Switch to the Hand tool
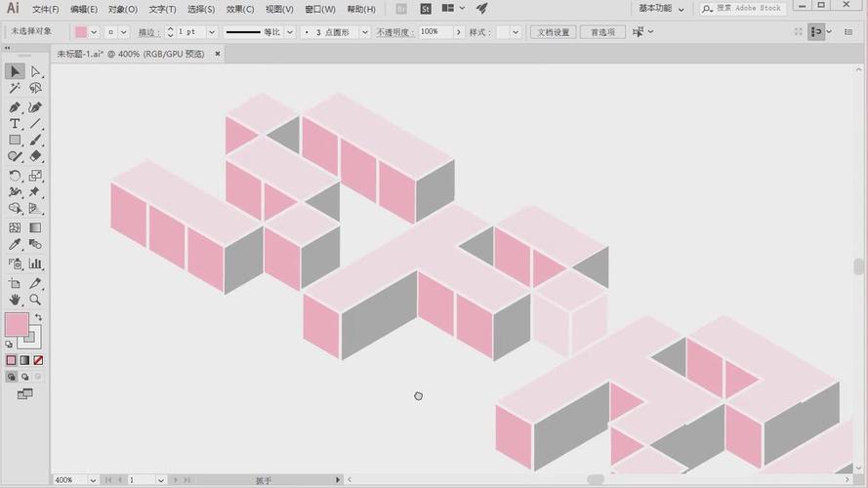Viewport: 868px width, 488px height. (x=15, y=300)
